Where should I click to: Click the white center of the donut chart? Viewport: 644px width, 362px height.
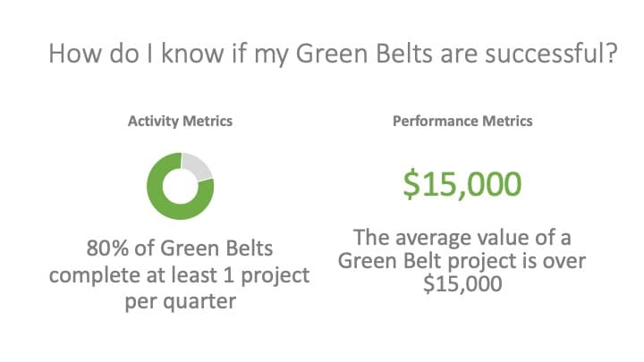click(x=181, y=186)
